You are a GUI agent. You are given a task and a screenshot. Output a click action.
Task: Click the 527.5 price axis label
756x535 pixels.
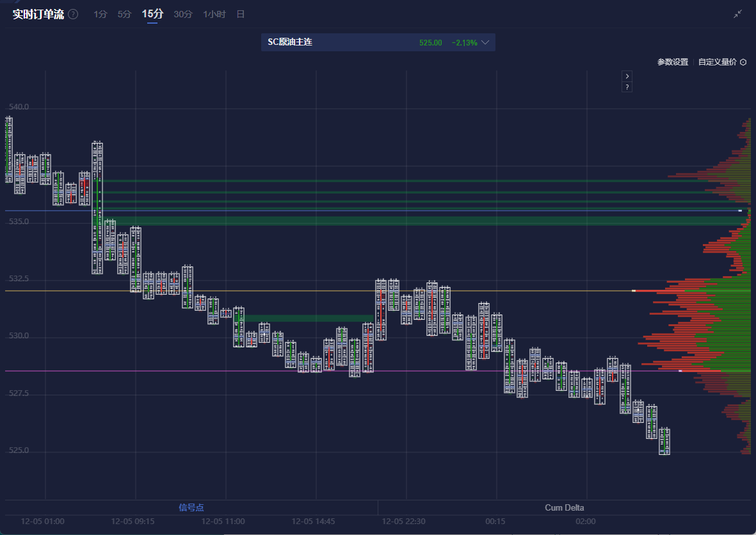19,393
